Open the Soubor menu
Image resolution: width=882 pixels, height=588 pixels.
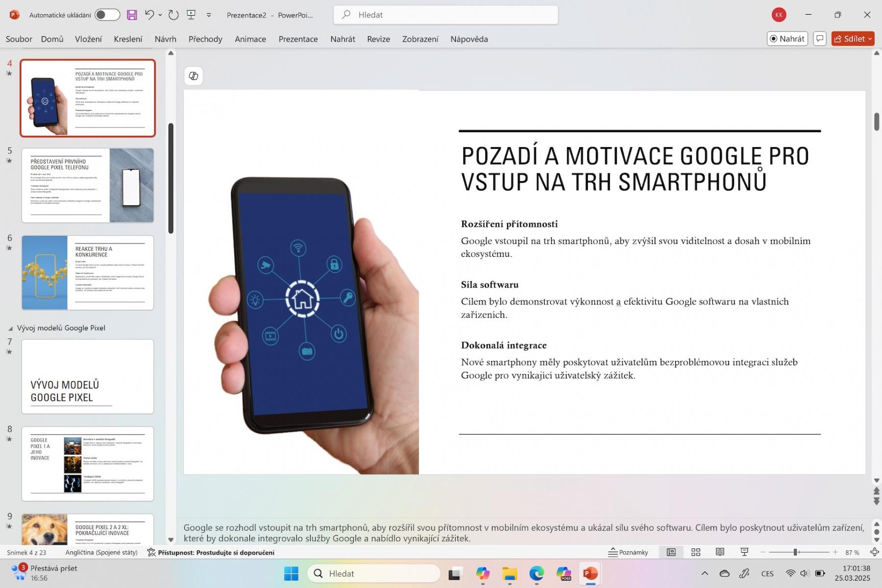pyautogui.click(x=19, y=39)
